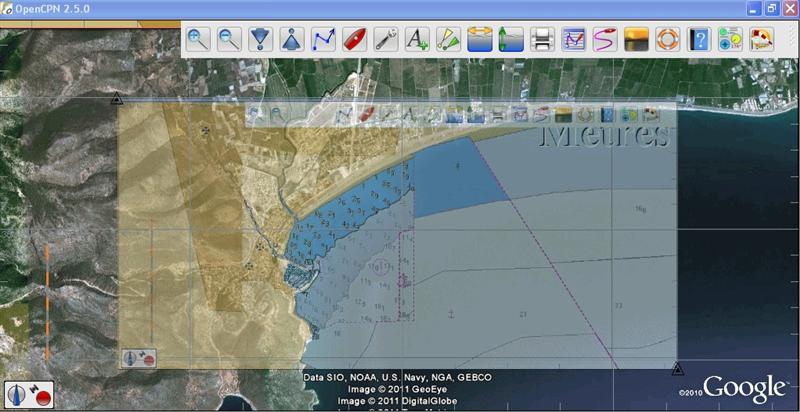Click the zoom in magnifier in main toolbar

(x=198, y=40)
